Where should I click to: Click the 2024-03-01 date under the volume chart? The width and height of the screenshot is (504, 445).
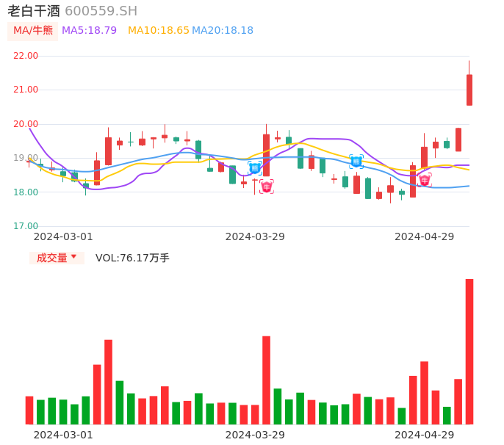[x=63, y=435]
